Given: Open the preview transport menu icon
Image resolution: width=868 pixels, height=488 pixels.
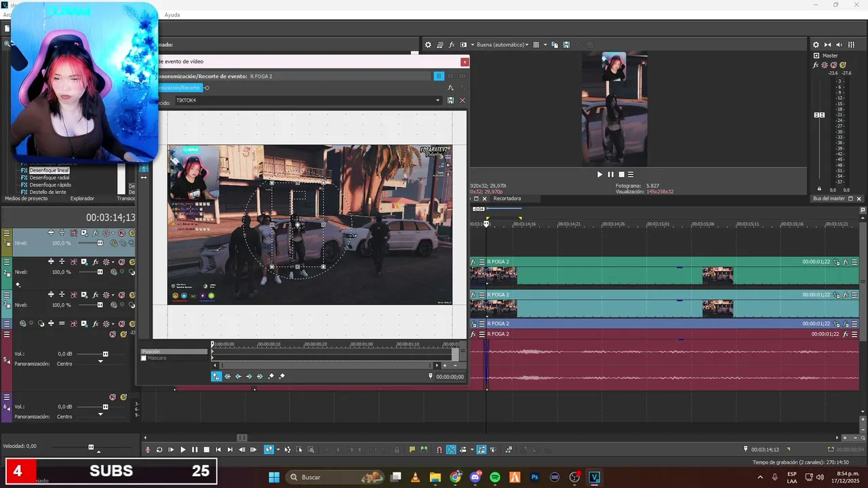Looking at the screenshot, I should coord(631,174).
